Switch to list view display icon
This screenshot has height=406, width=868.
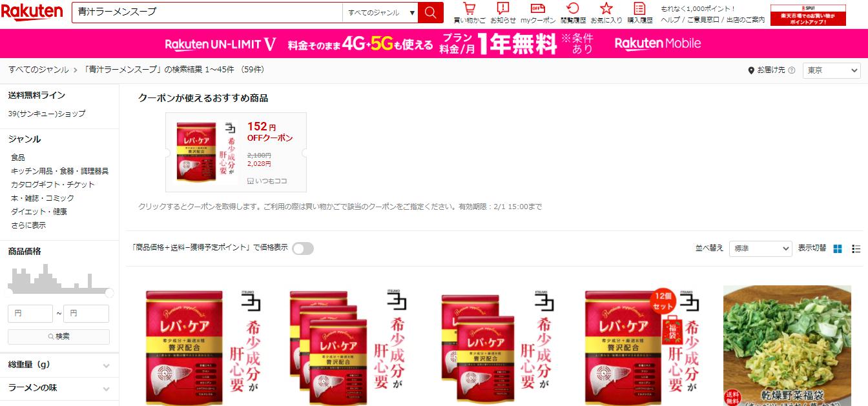pos(856,249)
